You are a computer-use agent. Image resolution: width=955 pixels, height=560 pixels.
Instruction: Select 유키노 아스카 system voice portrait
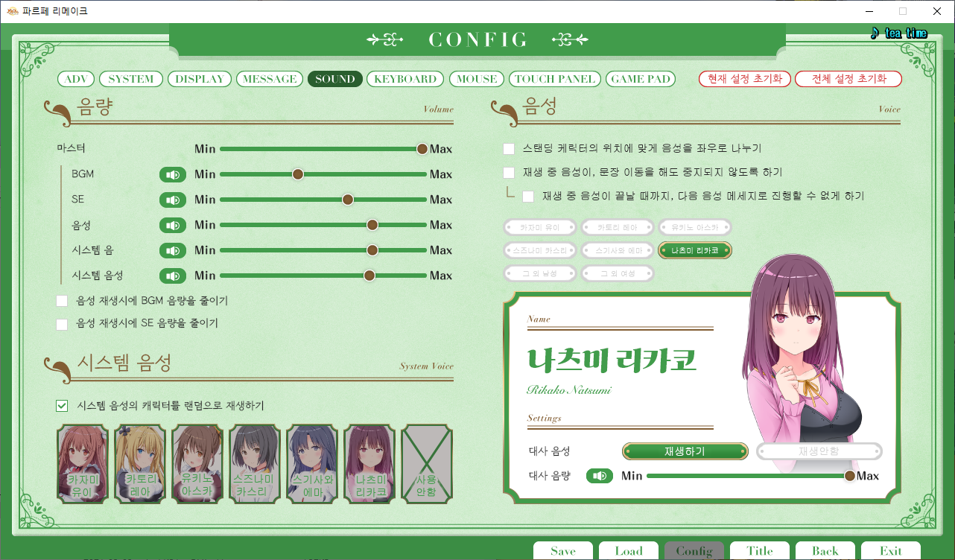point(197,465)
